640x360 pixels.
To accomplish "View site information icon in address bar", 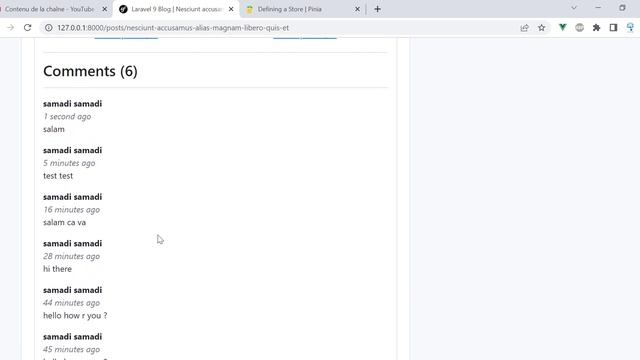I will point(49,28).
